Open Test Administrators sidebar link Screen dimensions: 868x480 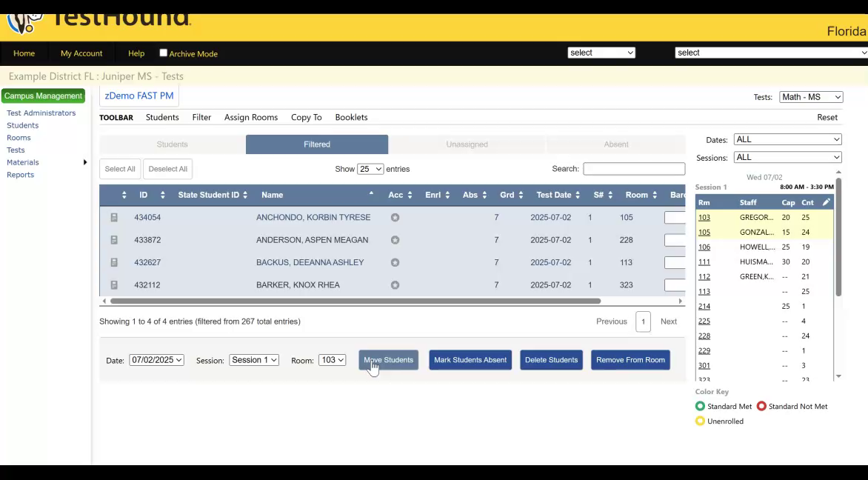click(x=41, y=113)
